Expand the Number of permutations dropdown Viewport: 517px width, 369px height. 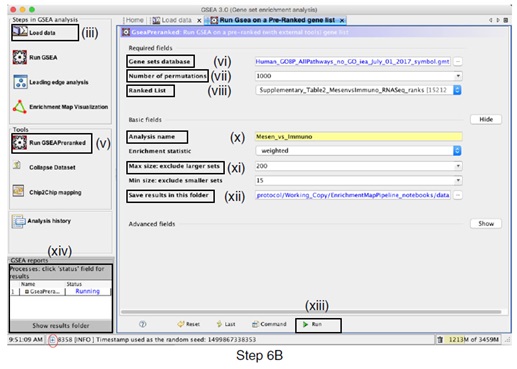tap(458, 76)
